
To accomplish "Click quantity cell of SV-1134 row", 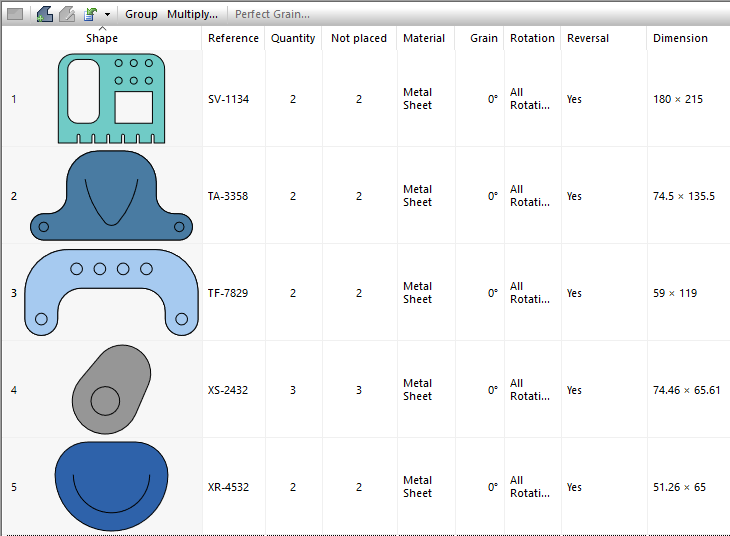I will 293,99.
